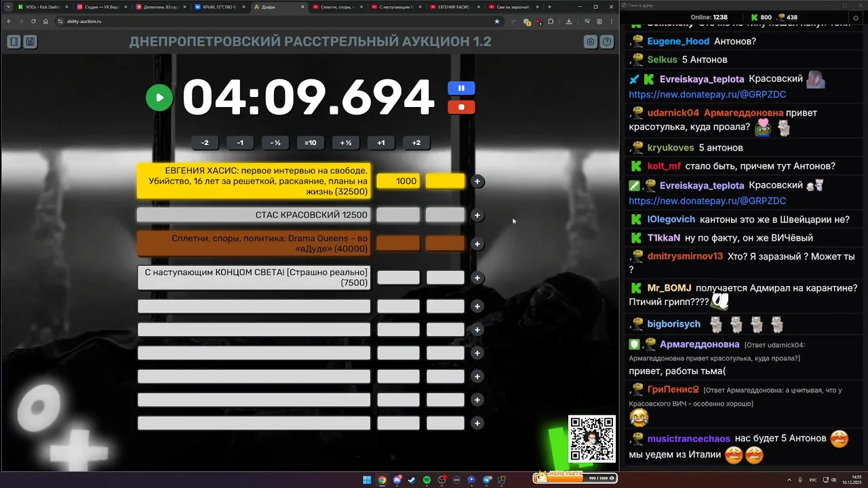Subtract two minutes with -2 button

click(205, 142)
